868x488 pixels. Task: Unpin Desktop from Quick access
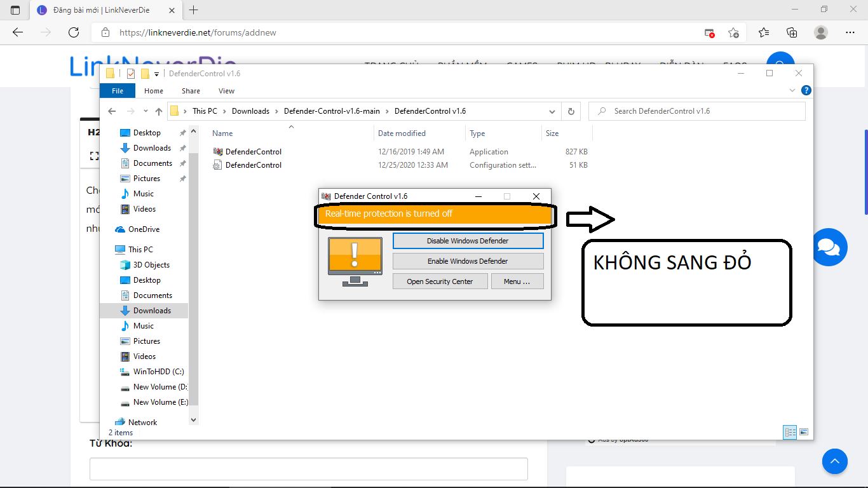click(x=182, y=132)
